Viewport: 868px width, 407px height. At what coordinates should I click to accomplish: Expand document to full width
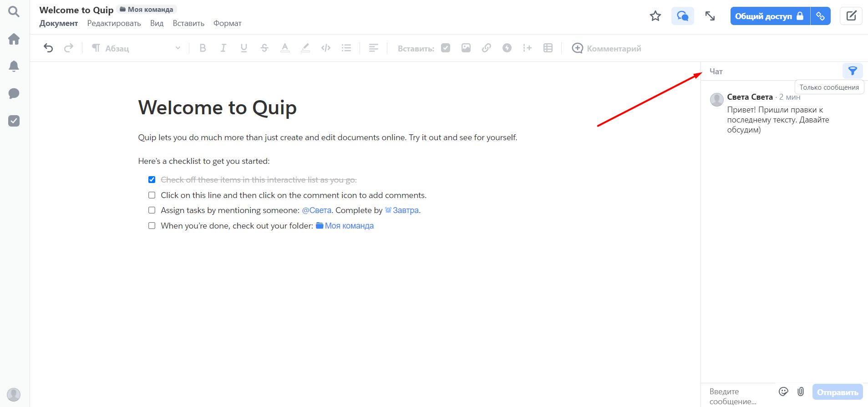click(x=710, y=16)
